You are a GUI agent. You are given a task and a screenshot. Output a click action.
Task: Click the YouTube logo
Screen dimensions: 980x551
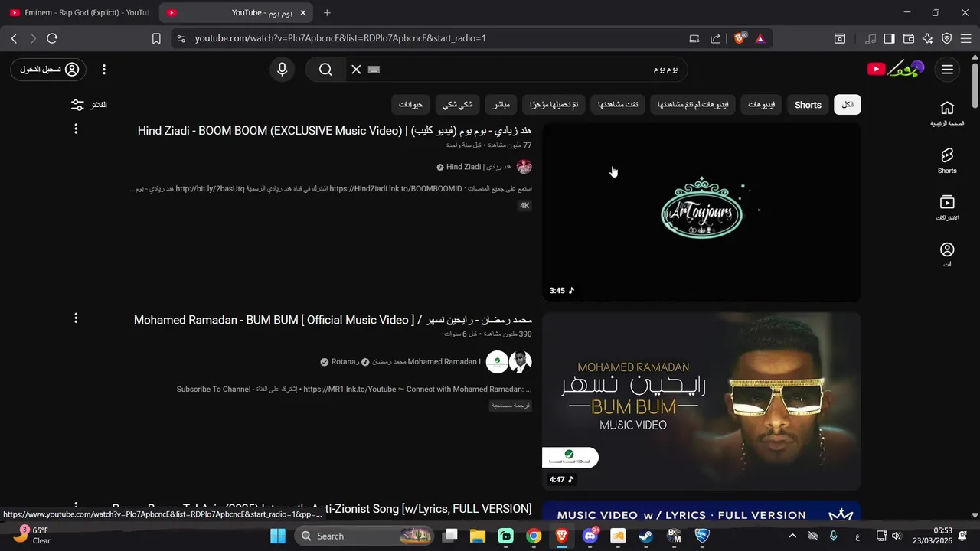(x=896, y=69)
